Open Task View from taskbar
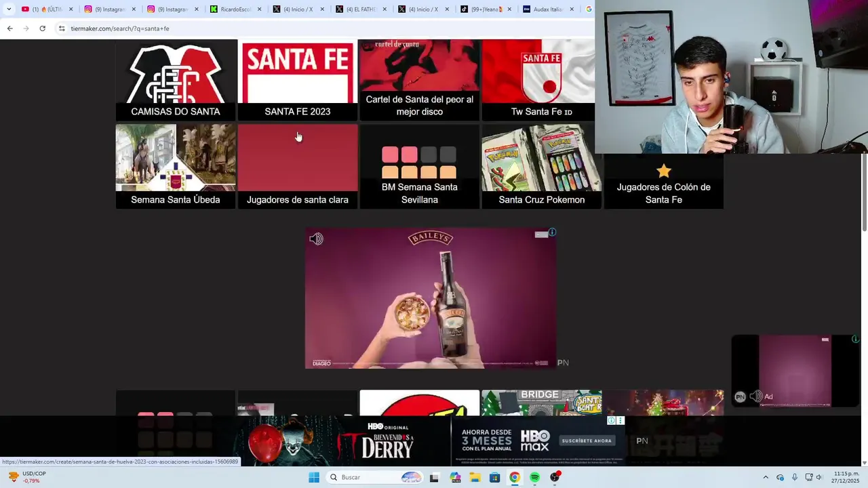This screenshot has width=868, height=488. tap(434, 477)
